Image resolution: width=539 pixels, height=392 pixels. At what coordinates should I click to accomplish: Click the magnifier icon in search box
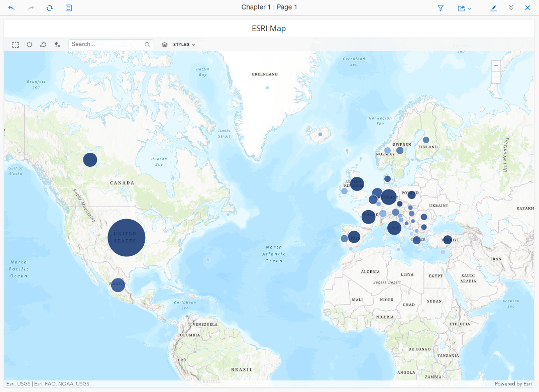tap(147, 45)
